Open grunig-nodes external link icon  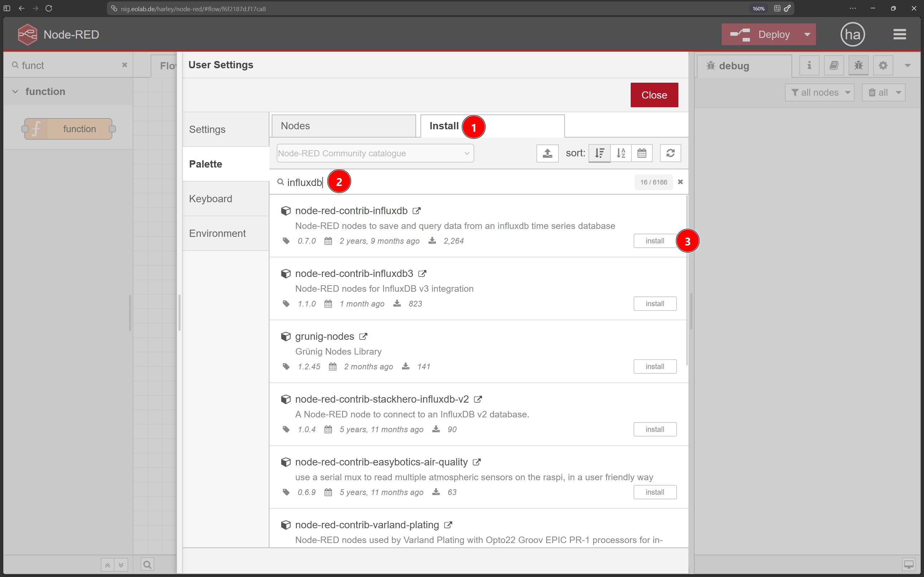pyautogui.click(x=363, y=337)
